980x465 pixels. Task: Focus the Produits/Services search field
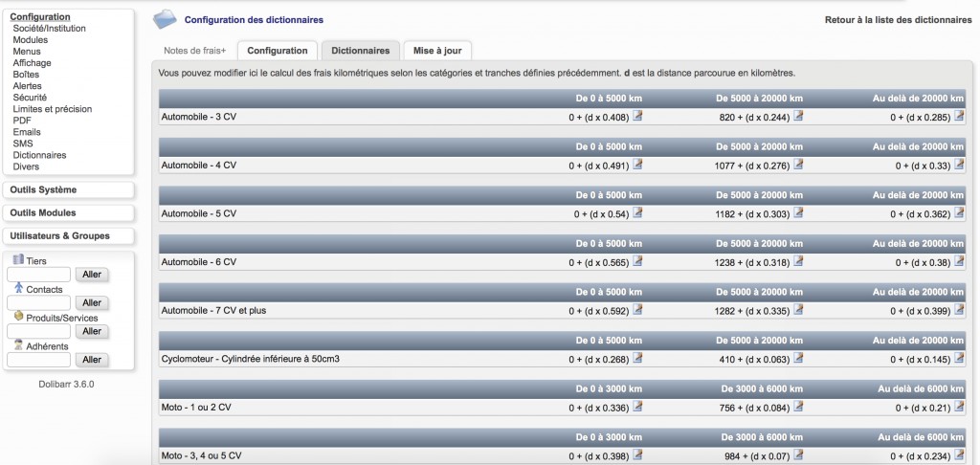pyautogui.click(x=38, y=331)
